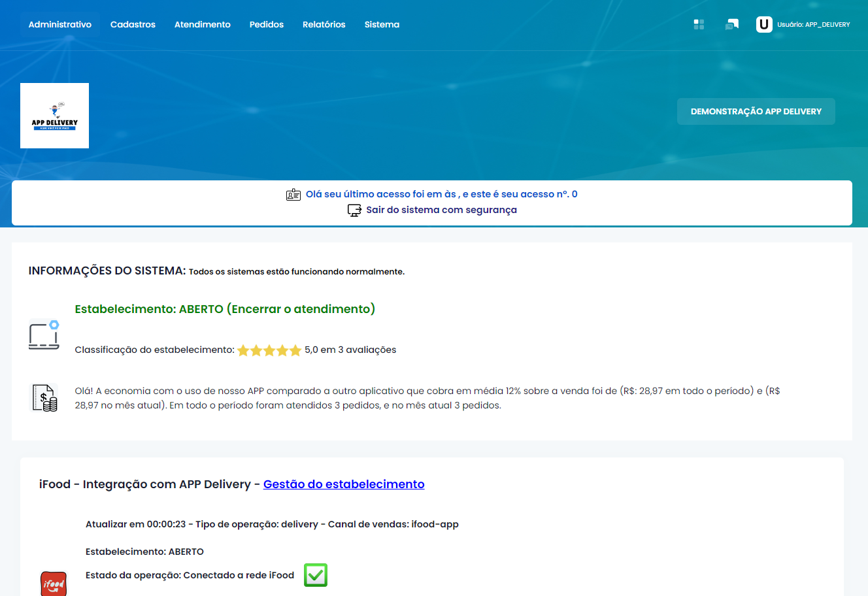
Task: Open the Relatórios menu
Action: [x=324, y=25]
